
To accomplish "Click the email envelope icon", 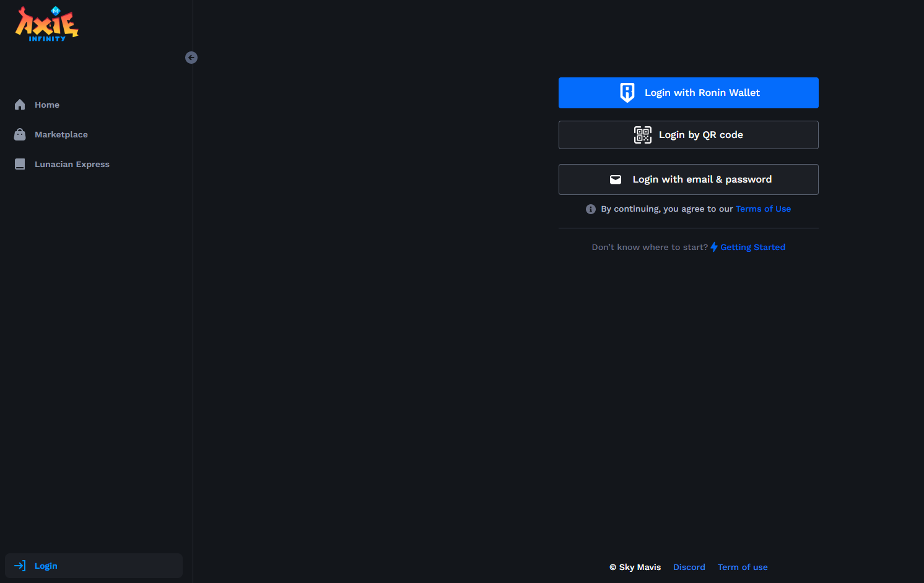I will (616, 179).
